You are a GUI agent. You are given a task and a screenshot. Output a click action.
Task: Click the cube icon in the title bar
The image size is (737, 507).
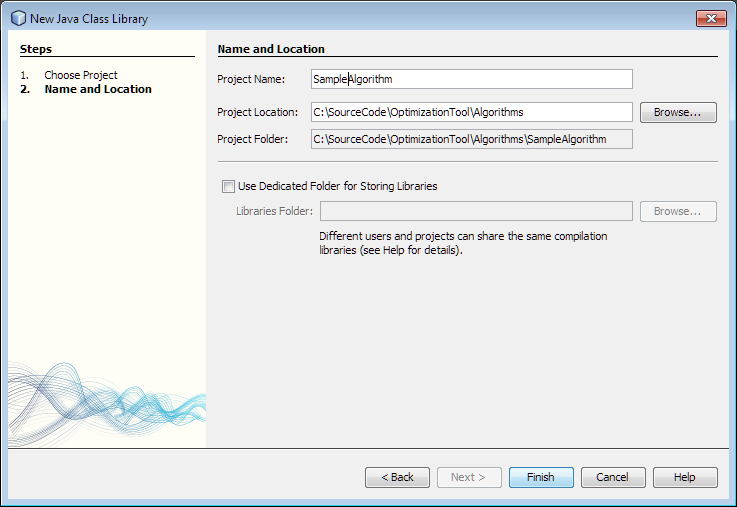tap(18, 18)
